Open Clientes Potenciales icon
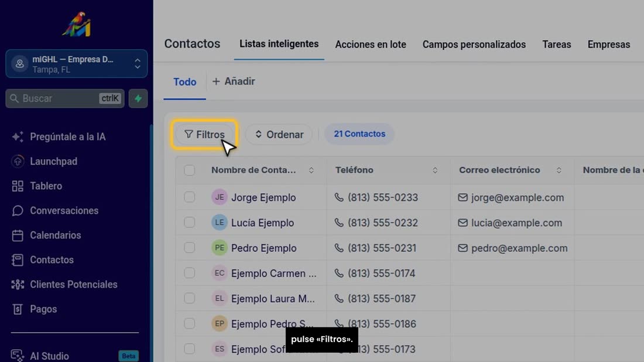 17,285
